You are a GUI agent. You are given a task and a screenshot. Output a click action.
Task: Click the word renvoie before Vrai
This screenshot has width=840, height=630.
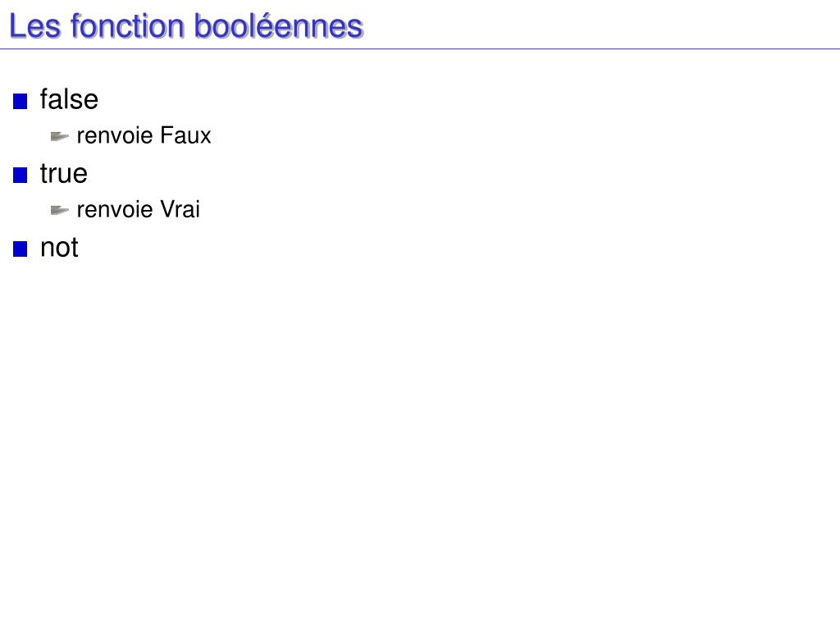click(115, 210)
